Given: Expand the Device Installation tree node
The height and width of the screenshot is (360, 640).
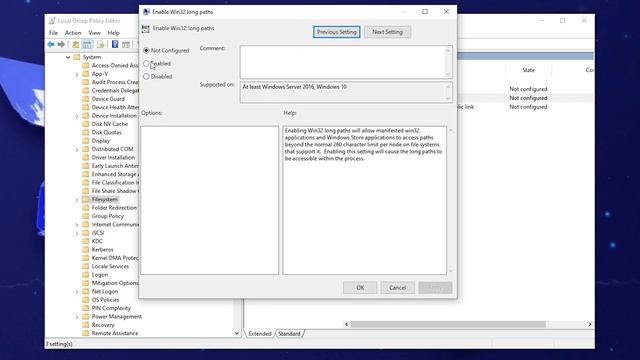Looking at the screenshot, I should (x=77, y=116).
